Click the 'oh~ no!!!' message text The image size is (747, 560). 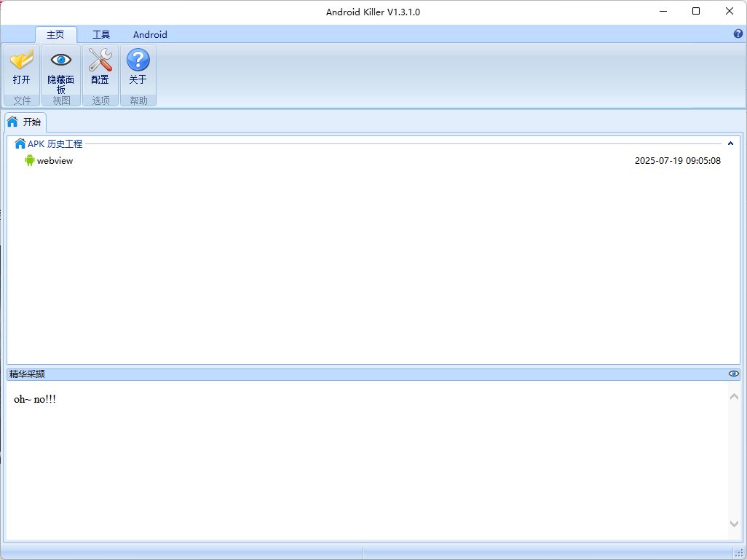coord(35,399)
